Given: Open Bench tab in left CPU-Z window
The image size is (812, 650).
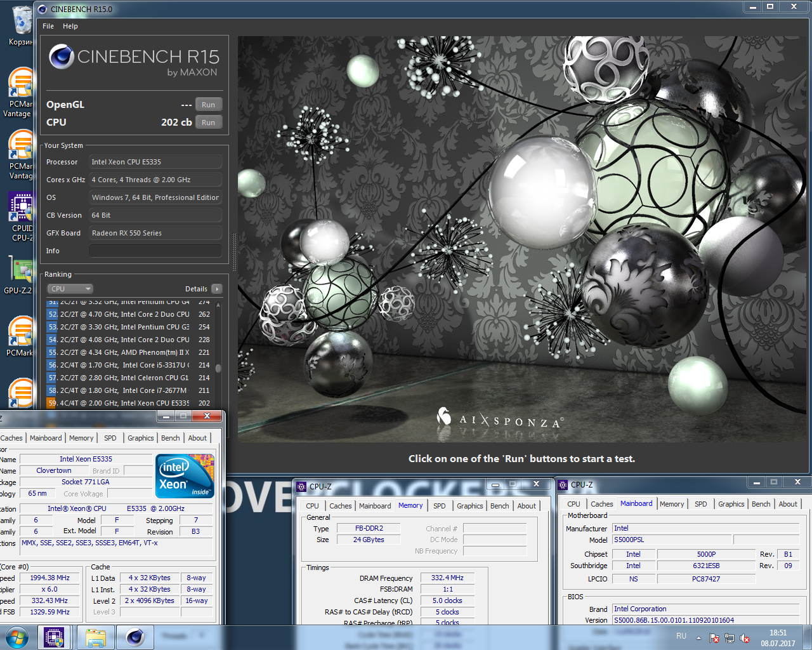Looking at the screenshot, I should [x=170, y=438].
